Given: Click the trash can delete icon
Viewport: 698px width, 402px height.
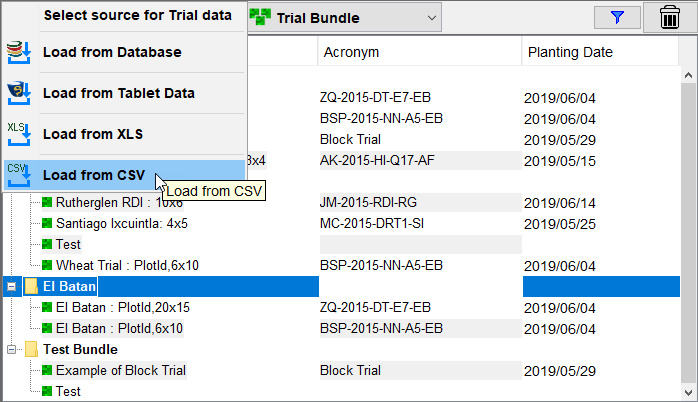Looking at the screenshot, I should point(670,18).
